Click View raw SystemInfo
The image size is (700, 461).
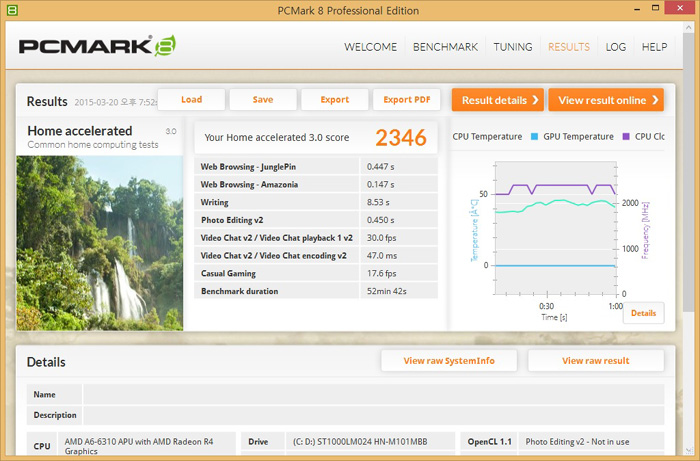pos(449,361)
